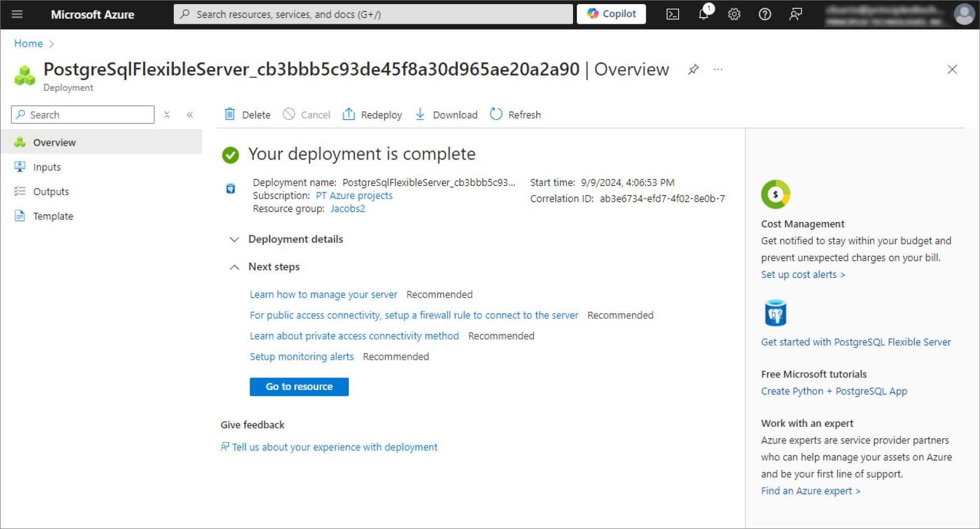Pin this deployment to dashboard
The width and height of the screenshot is (980, 529).
(693, 69)
